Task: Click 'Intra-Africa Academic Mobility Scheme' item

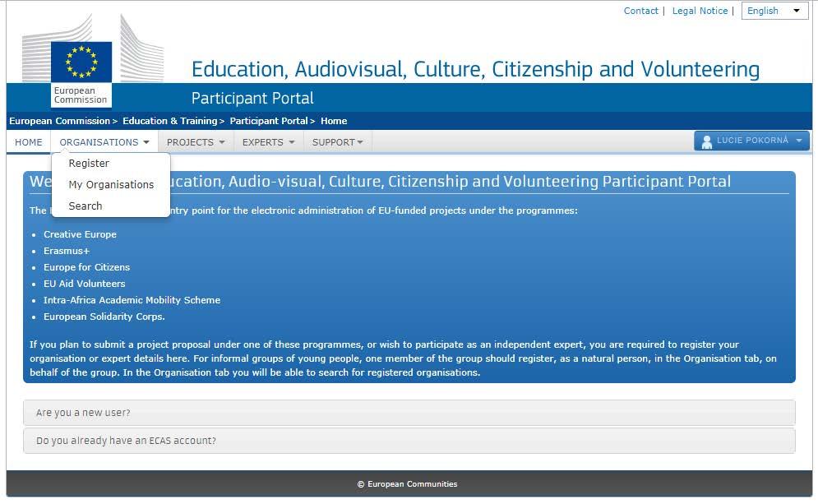Action: coord(132,300)
